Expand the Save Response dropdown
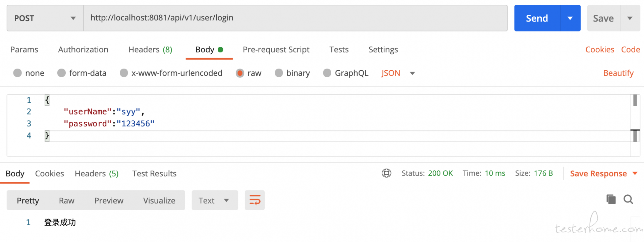 635,173
